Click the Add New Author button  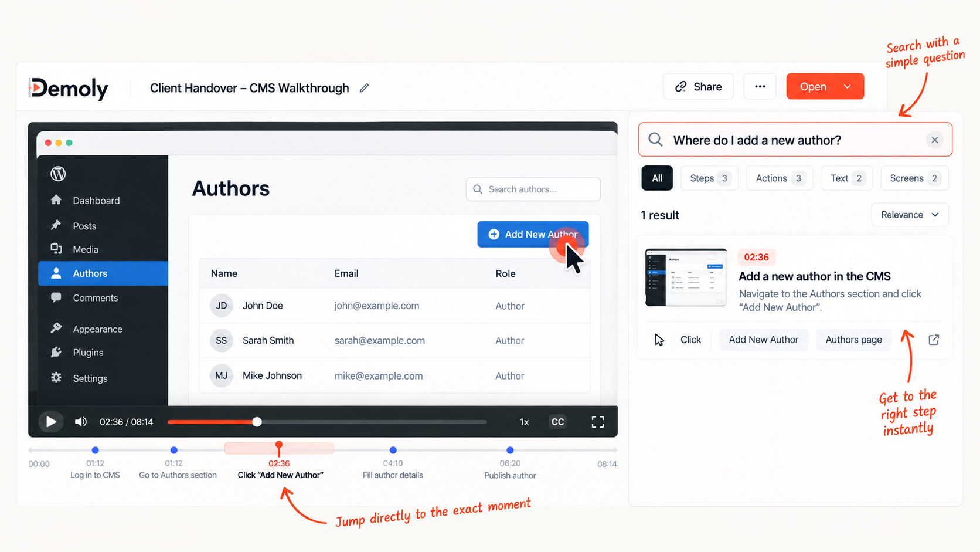click(533, 234)
